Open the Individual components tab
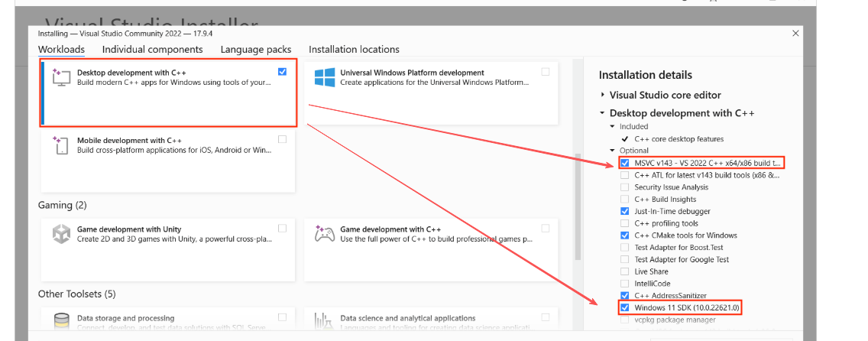The width and height of the screenshot is (868, 341). (x=153, y=49)
